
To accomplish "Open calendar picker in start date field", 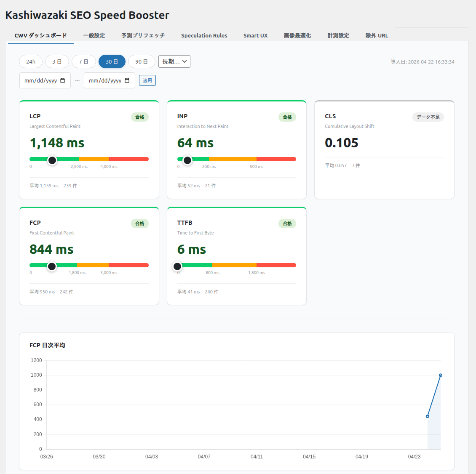I will coord(63,80).
